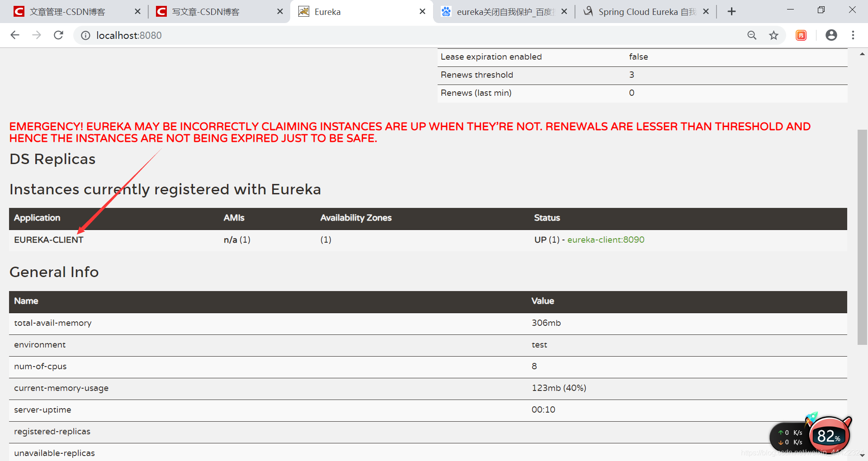The image size is (868, 461).
Task: Open the orange browser extension icon
Action: 801,35
